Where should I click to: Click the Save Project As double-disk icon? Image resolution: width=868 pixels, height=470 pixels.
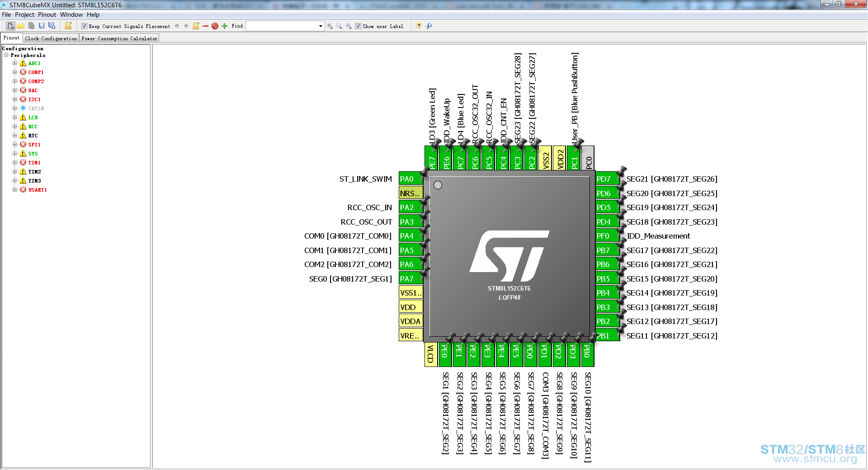pyautogui.click(x=52, y=26)
